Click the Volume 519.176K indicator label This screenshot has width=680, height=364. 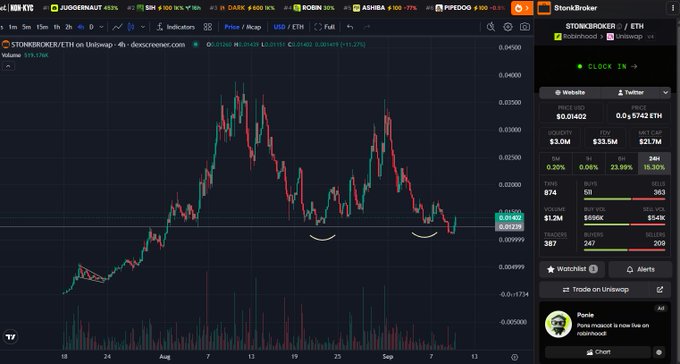[x=25, y=55]
